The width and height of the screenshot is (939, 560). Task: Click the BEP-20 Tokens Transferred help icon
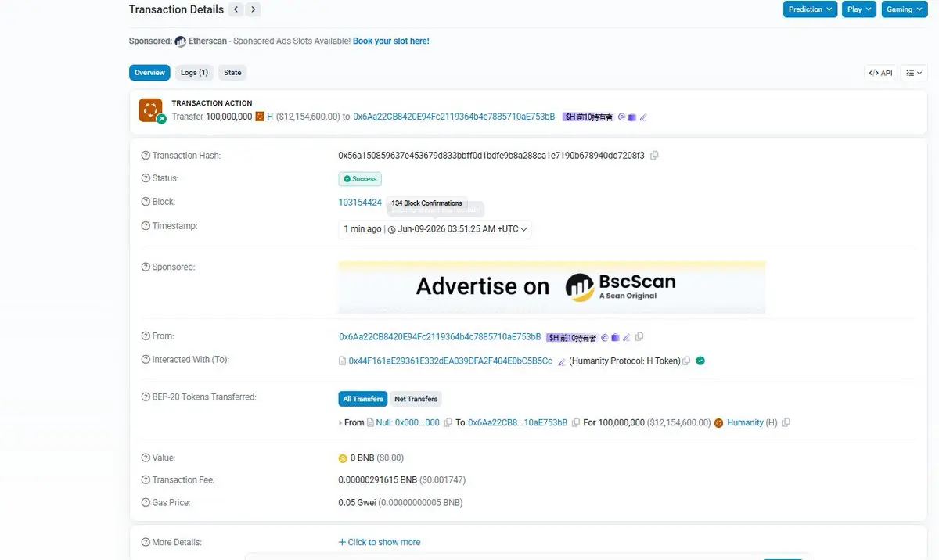tap(146, 397)
